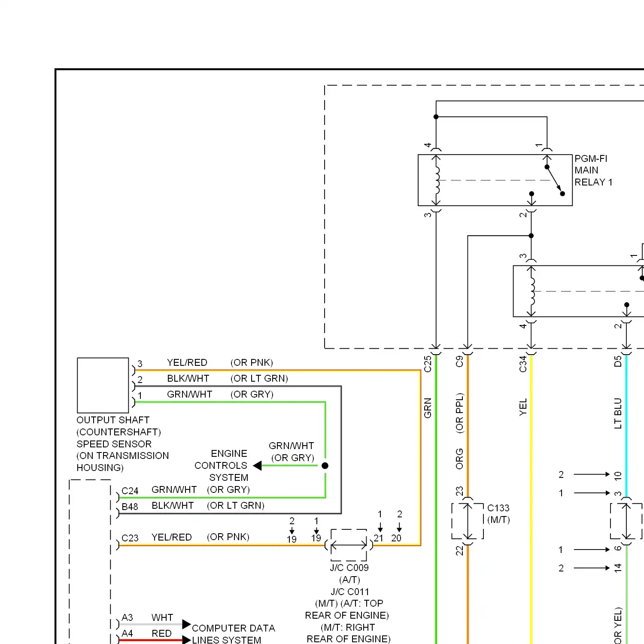This screenshot has height=644, width=644.
Task: Click the relay coil symbol in MAIN RELAY 1
Action: [437, 180]
